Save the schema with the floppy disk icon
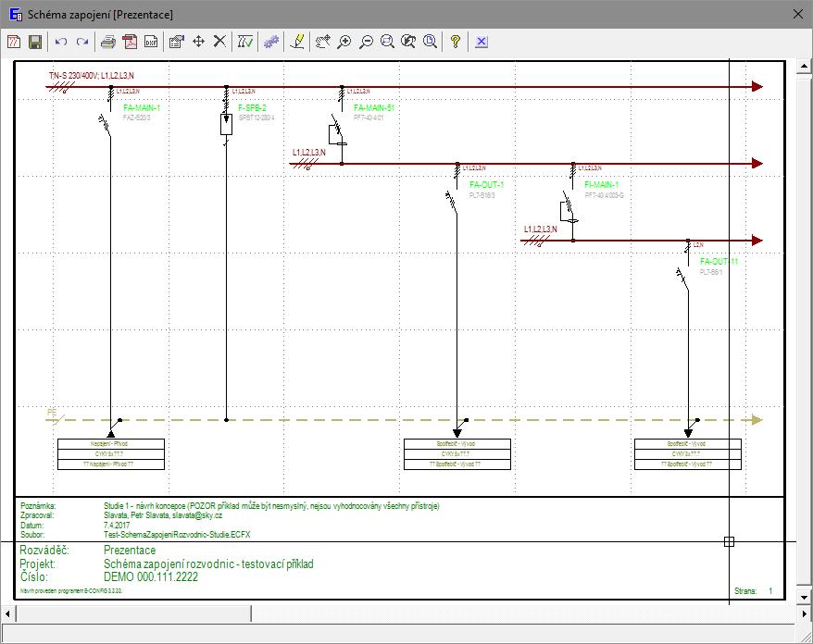The height and width of the screenshot is (644, 813). [x=35, y=42]
